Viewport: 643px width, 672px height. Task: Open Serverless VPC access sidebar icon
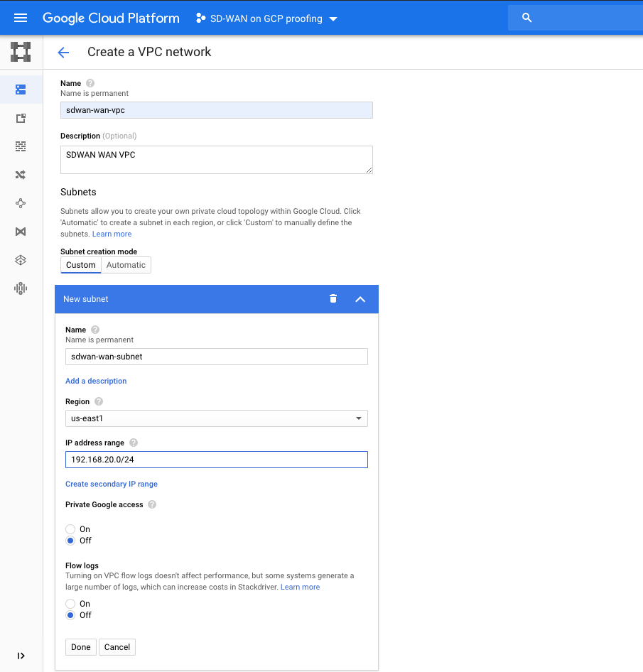tap(21, 260)
